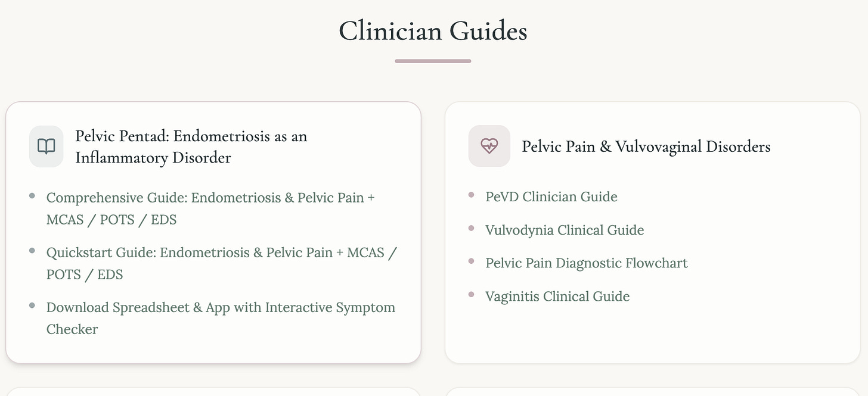
Task: Click bullet beside Pelvic Pain Diagnostic Flowchart
Action: (471, 261)
